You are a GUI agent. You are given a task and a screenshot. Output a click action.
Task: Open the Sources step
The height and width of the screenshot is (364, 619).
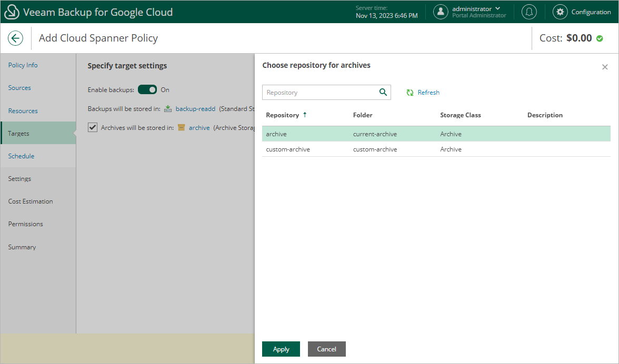click(19, 87)
